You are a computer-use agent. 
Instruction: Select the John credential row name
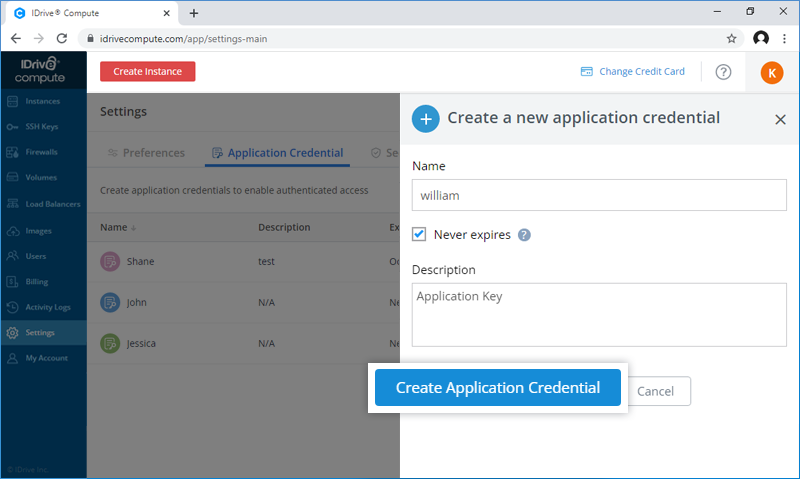[136, 302]
